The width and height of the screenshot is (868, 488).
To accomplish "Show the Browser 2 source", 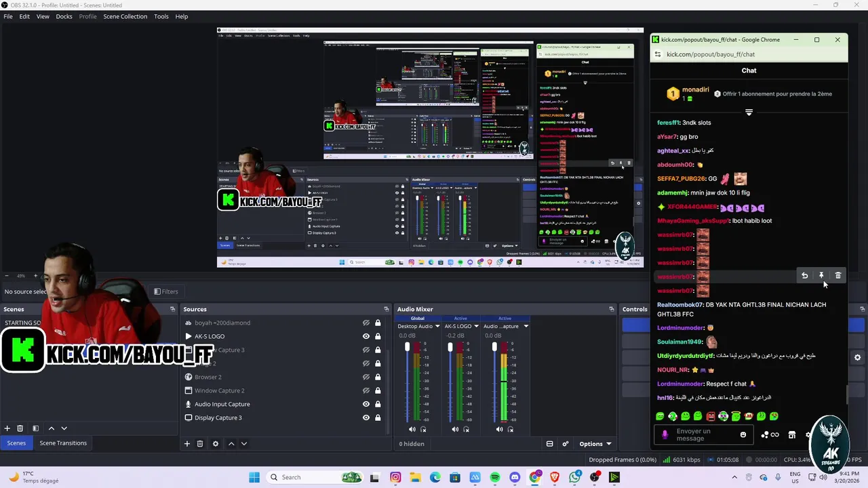I will point(366,377).
